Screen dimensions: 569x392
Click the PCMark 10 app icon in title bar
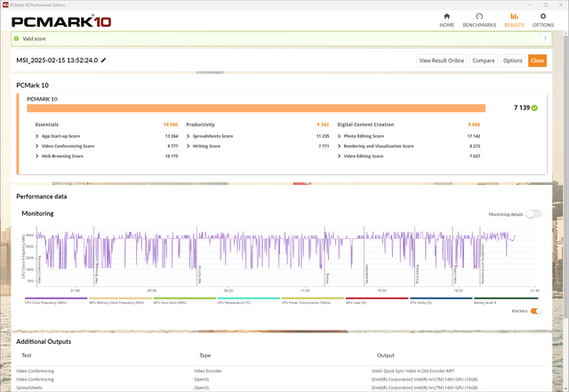point(5,5)
